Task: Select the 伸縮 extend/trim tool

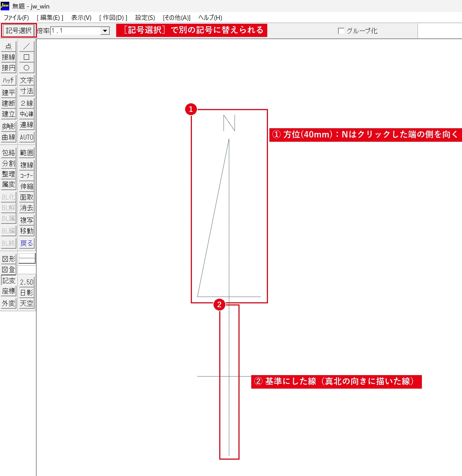Action: [x=27, y=186]
